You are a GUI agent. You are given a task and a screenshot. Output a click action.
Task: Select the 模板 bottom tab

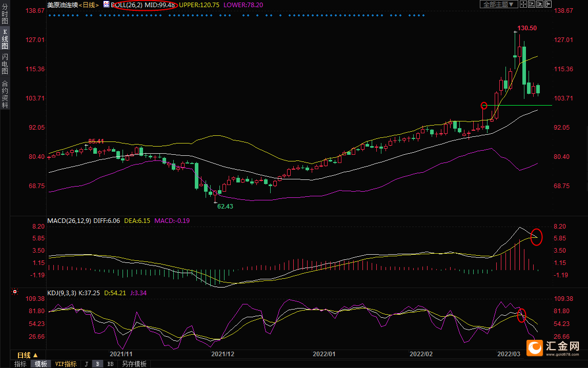[40, 364]
